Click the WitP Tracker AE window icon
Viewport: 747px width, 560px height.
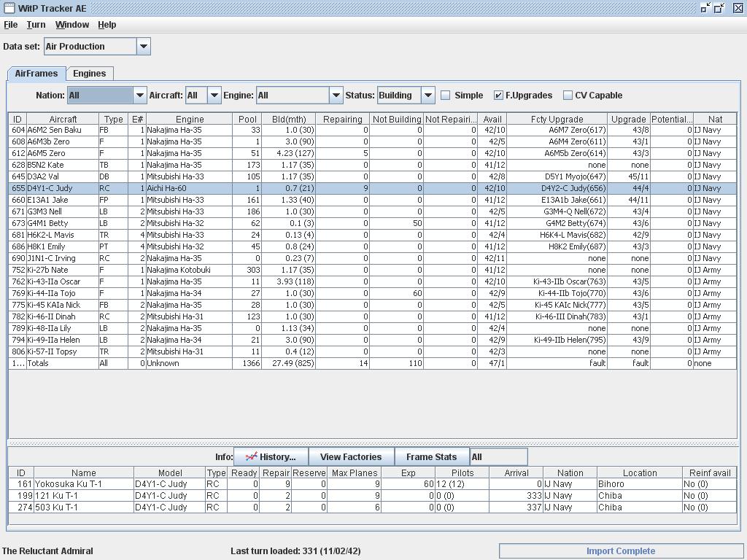pos(9,8)
